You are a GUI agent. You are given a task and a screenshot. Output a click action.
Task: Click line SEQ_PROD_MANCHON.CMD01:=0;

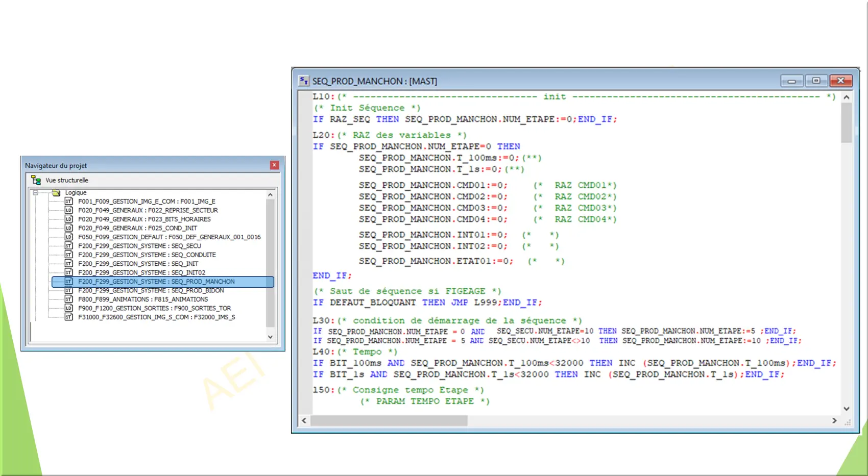[433, 185]
